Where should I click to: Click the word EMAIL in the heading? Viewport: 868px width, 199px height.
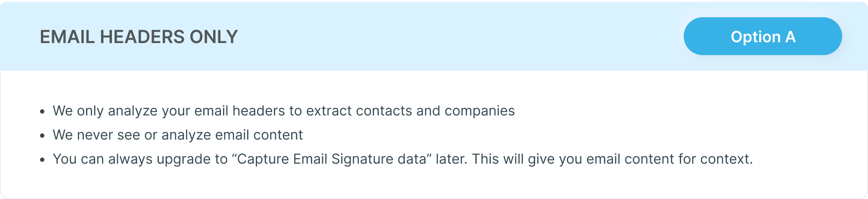coord(67,37)
